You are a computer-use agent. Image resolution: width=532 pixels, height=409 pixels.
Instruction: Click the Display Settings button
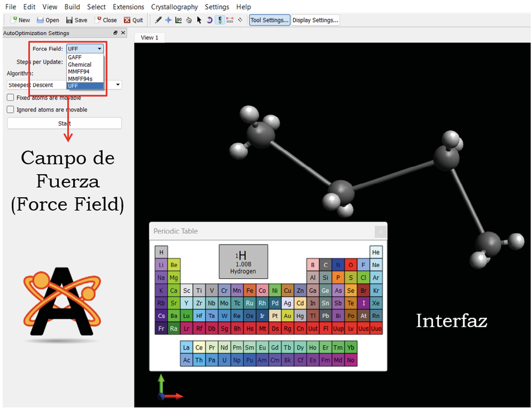click(315, 20)
